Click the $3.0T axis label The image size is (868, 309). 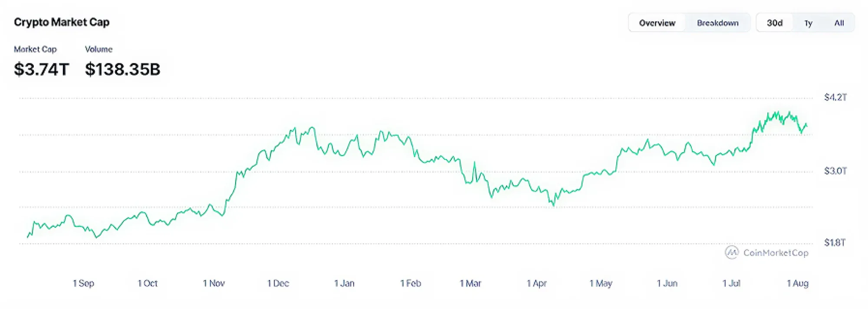coord(835,171)
